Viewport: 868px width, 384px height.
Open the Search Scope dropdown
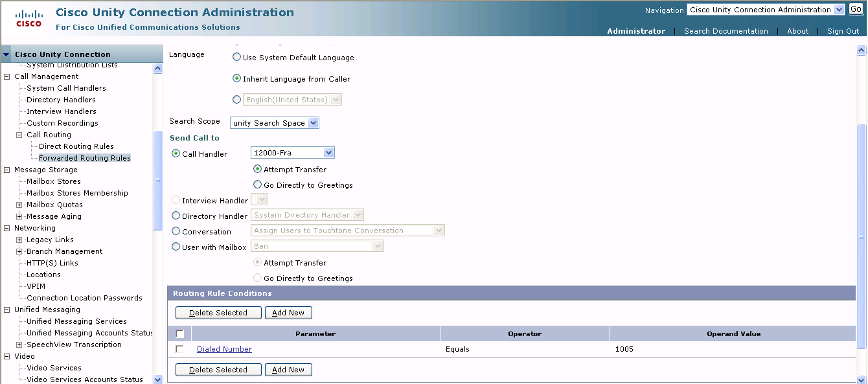275,123
